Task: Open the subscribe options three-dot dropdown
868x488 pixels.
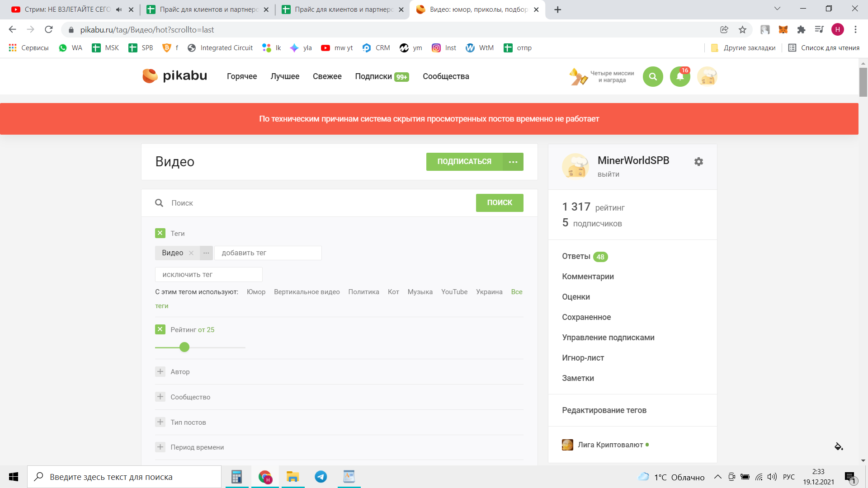Action: [x=513, y=162]
